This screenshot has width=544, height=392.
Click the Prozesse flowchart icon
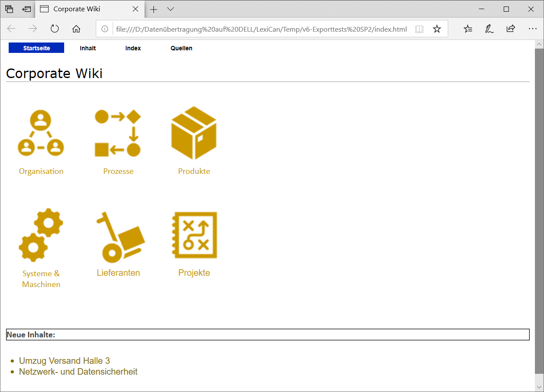coord(118,133)
